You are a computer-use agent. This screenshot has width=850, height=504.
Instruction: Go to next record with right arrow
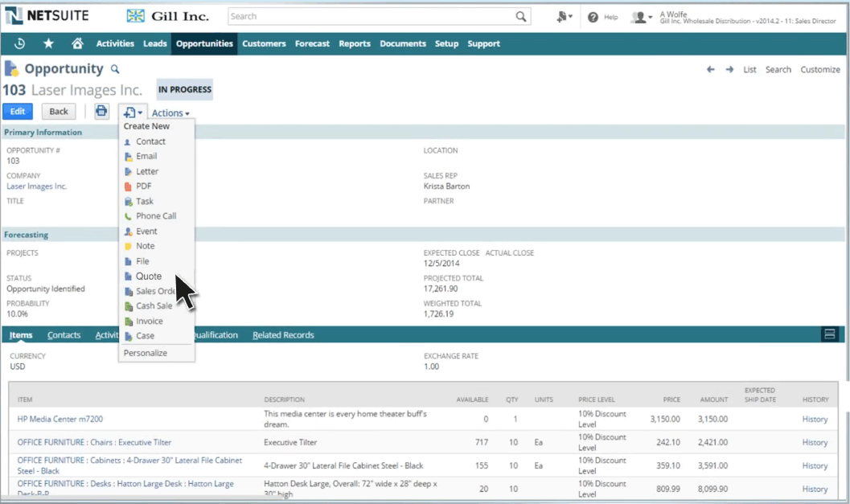[729, 70]
